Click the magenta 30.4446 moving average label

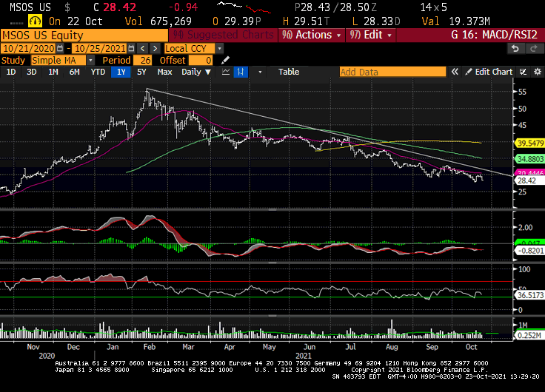click(530, 173)
